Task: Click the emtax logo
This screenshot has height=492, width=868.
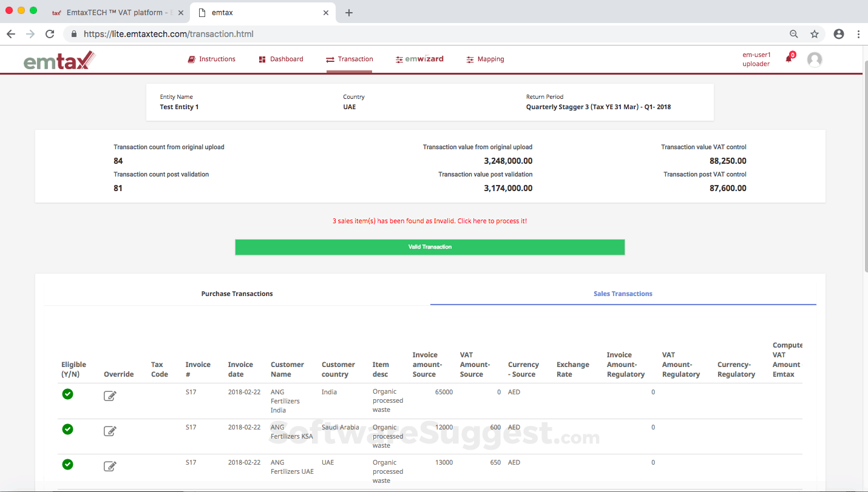Action: (x=59, y=60)
